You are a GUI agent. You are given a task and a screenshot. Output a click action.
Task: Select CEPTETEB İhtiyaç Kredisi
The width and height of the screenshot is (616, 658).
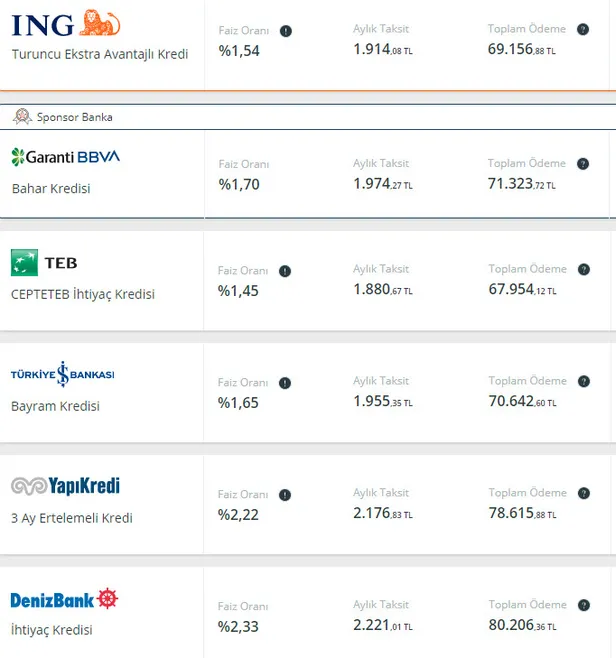pyautogui.click(x=83, y=294)
